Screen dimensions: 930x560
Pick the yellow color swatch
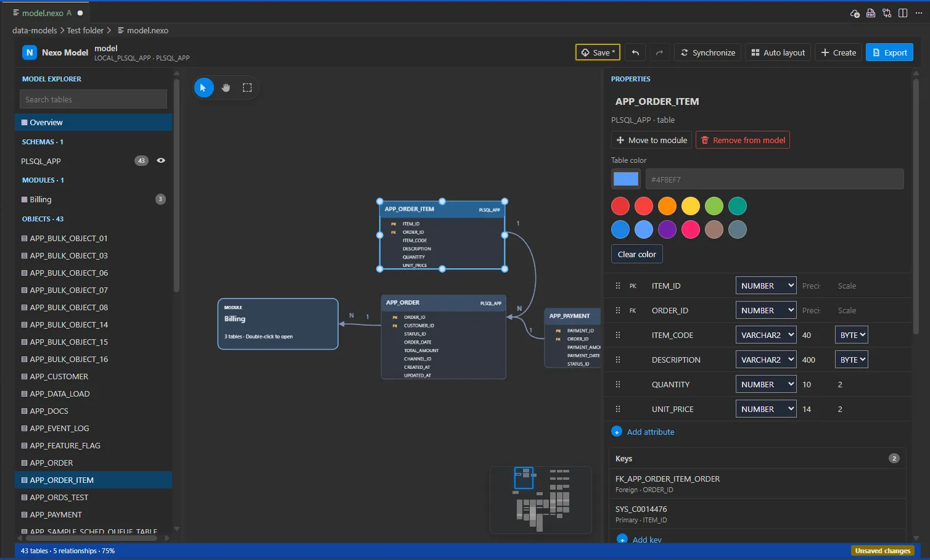(x=691, y=206)
